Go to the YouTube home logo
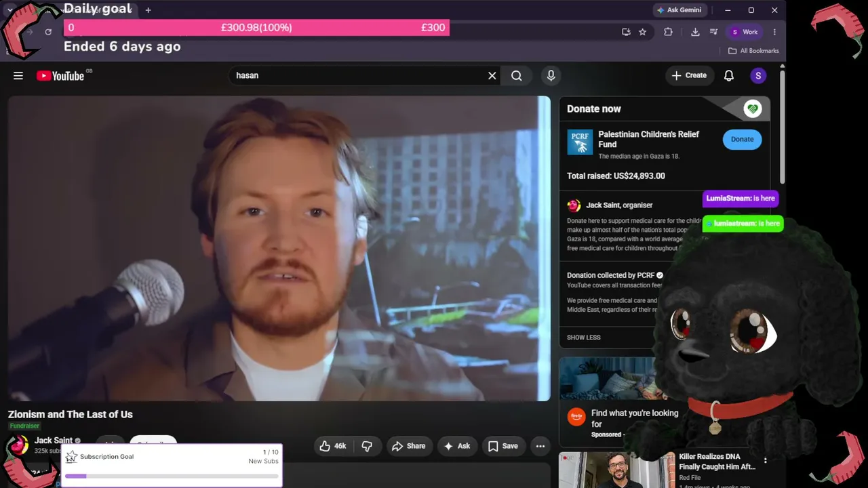868x488 pixels. (60, 76)
